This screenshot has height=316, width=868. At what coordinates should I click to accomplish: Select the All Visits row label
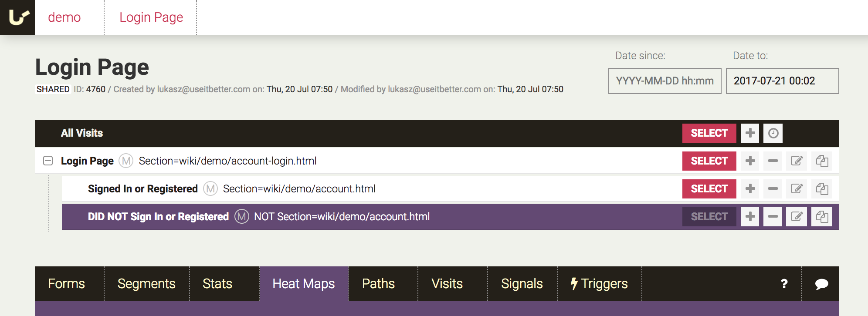[x=82, y=133]
